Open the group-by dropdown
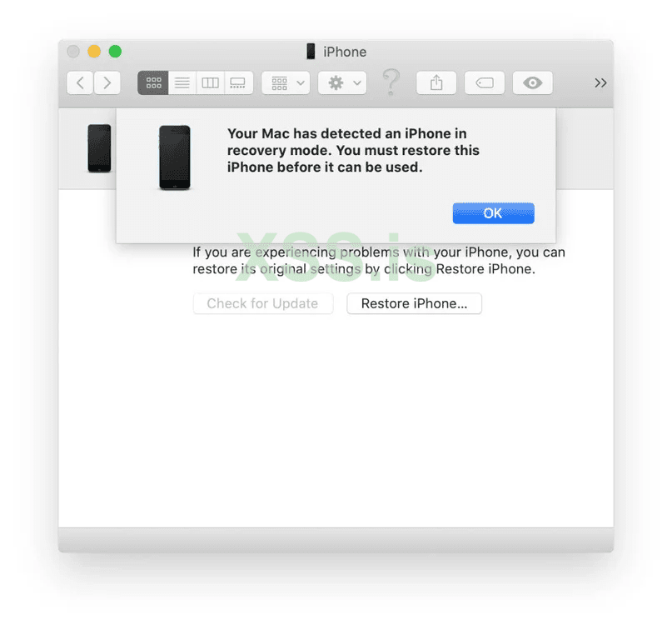The width and height of the screenshot is (672, 630). (286, 82)
